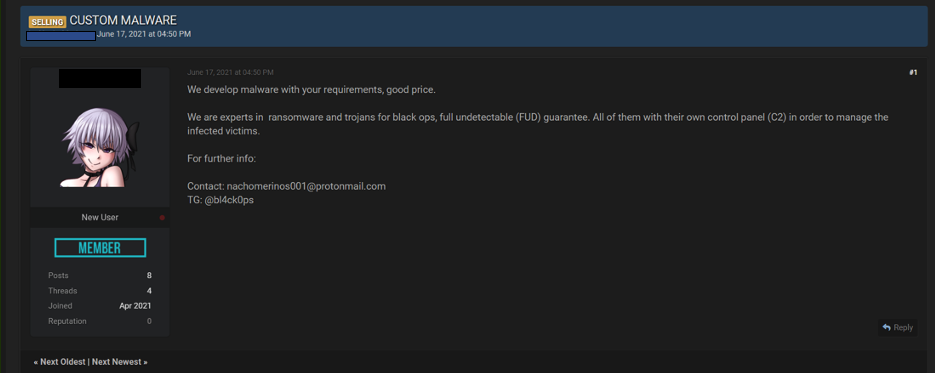Viewport: 935px width, 373px height.
Task: Click the protonmail contact address text
Action: [306, 186]
